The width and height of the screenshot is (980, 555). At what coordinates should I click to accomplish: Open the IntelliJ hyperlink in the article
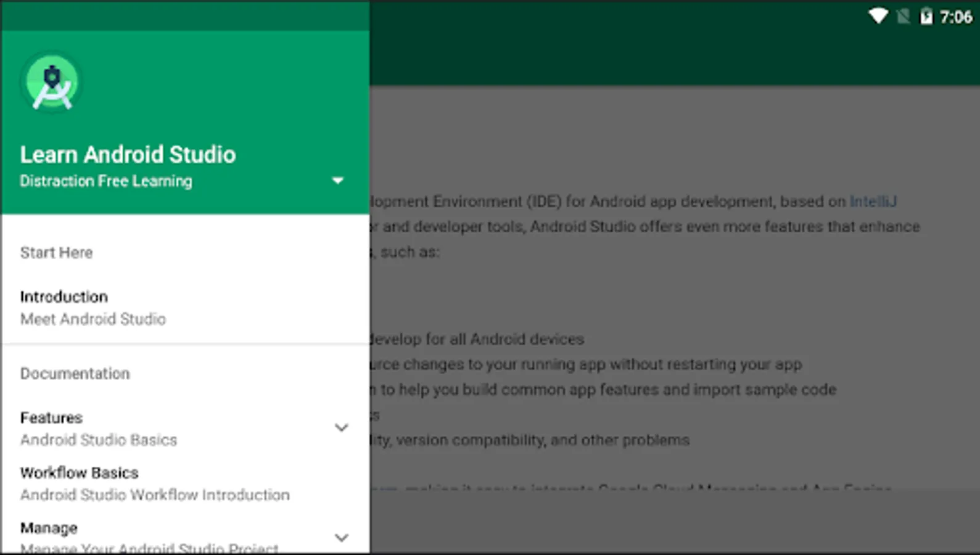coord(873,202)
